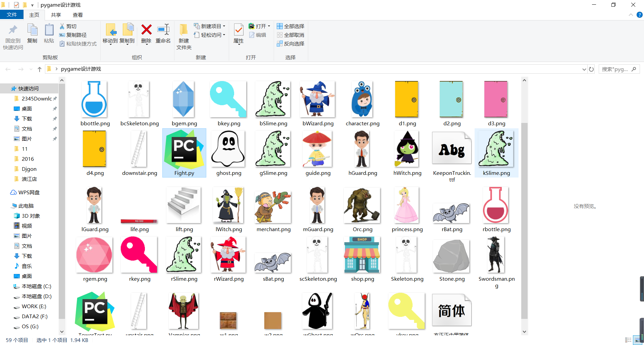Select the ghost.png file
The image size is (644, 345).
coord(229,153)
